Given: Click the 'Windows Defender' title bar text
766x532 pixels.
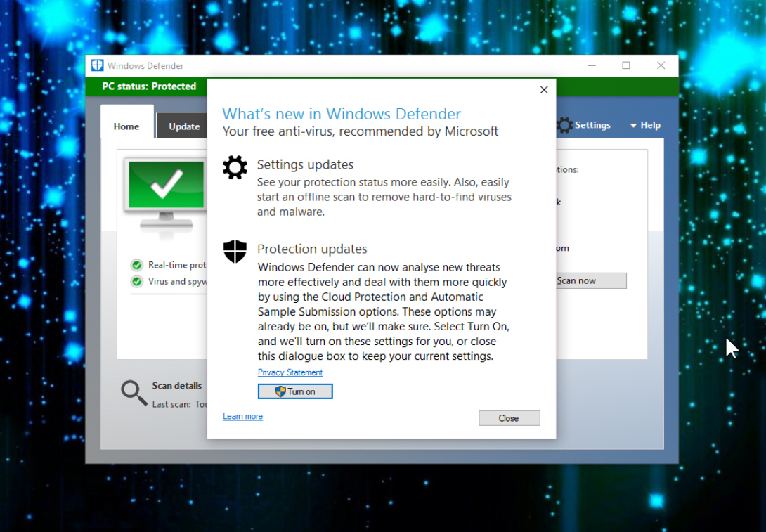Looking at the screenshot, I should click(x=145, y=66).
